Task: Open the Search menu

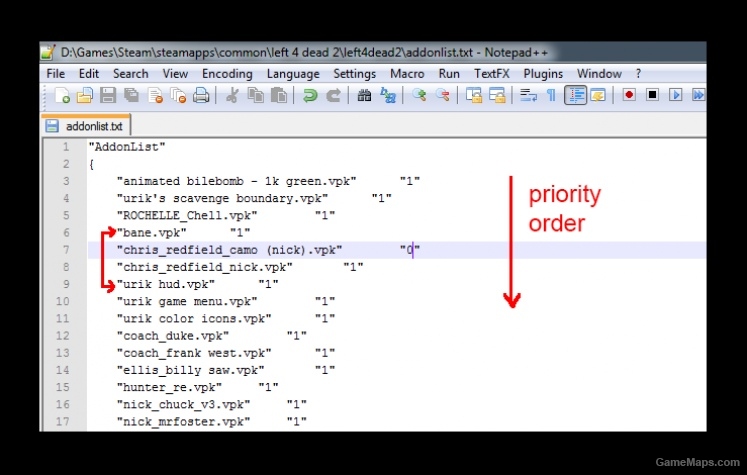Action: point(131,74)
